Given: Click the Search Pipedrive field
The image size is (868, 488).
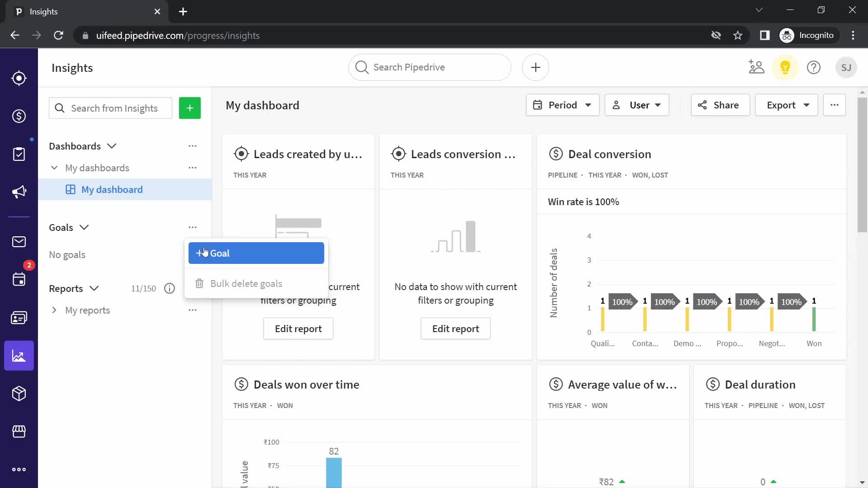Looking at the screenshot, I should (x=430, y=67).
